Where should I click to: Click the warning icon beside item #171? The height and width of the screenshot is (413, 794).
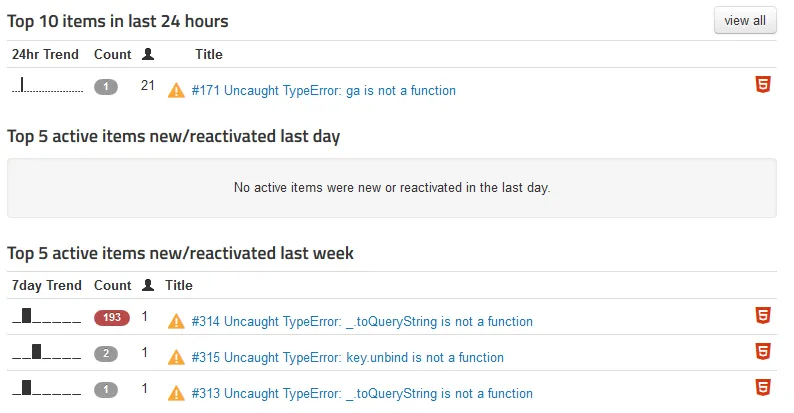point(176,90)
